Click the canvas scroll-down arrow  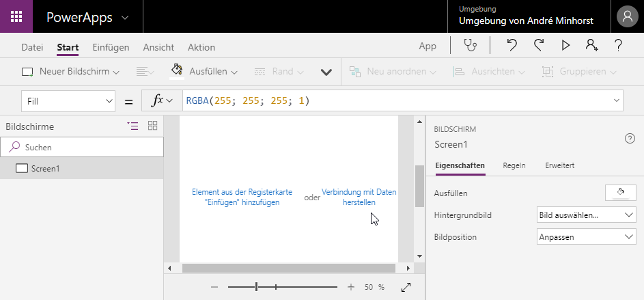click(x=419, y=256)
